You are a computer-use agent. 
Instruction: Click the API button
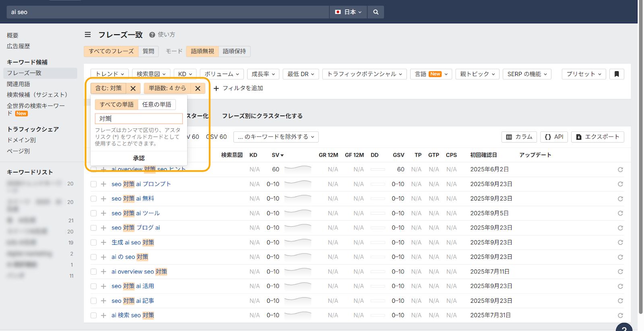point(554,137)
